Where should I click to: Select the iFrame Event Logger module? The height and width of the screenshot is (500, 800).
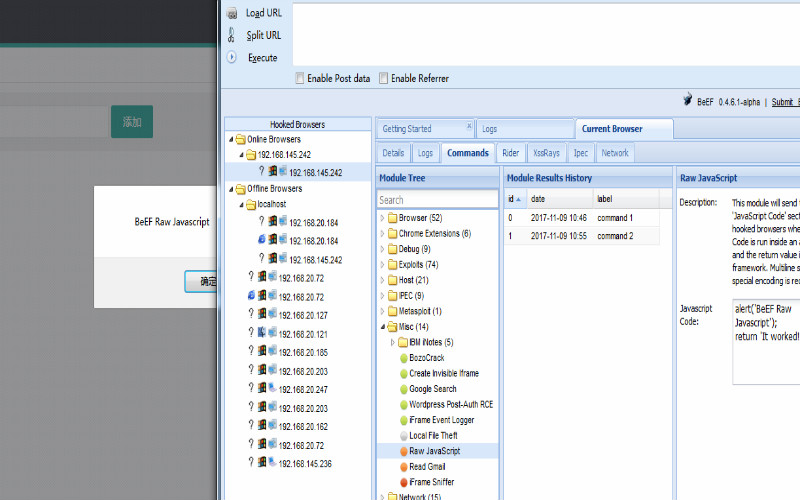coord(441,420)
